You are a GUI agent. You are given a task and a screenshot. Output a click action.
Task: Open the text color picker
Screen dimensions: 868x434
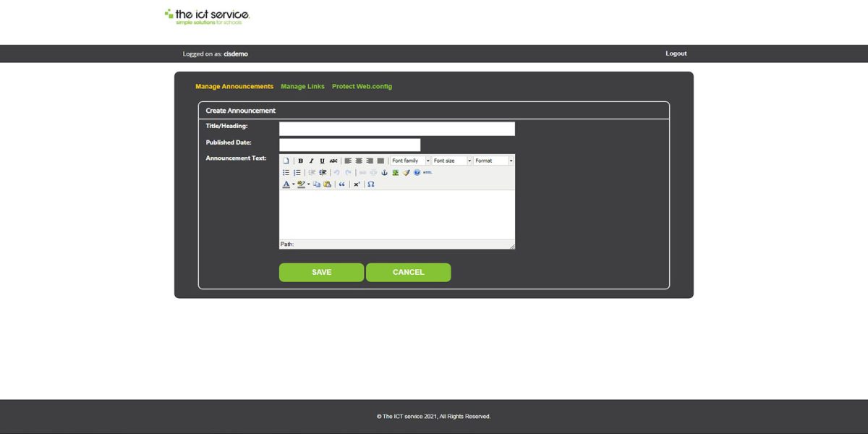point(286,185)
